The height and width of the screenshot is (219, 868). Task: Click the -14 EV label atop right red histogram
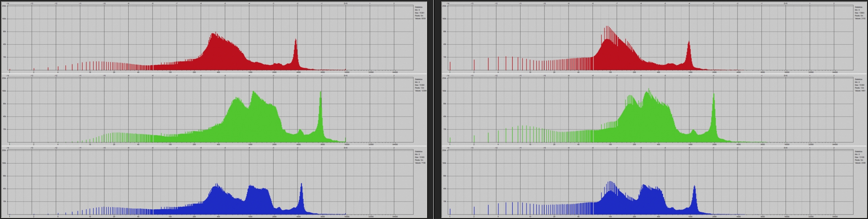point(448,3)
